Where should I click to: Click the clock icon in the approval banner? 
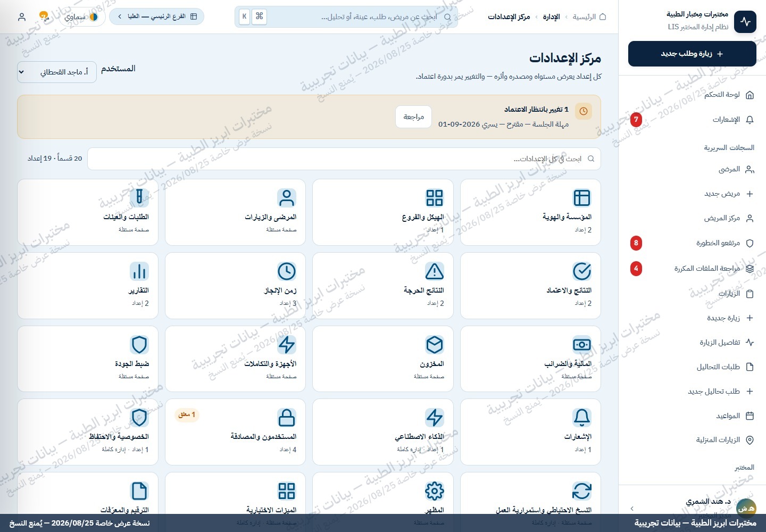pos(584,111)
